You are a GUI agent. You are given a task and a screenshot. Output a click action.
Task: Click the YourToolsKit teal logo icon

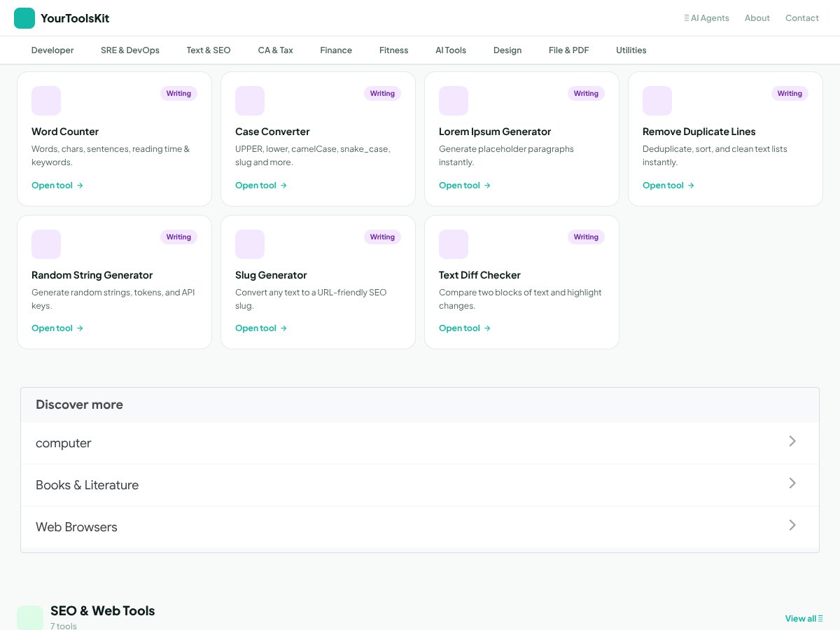(x=24, y=18)
